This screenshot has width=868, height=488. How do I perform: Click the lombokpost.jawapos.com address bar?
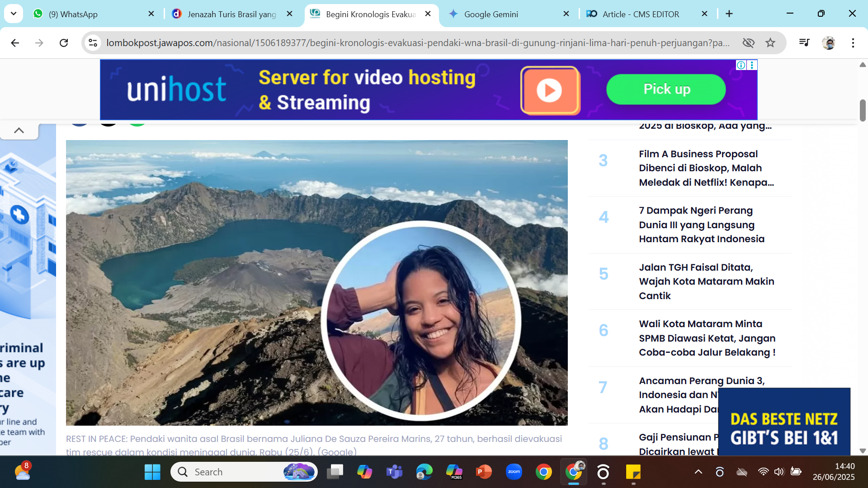418,43
